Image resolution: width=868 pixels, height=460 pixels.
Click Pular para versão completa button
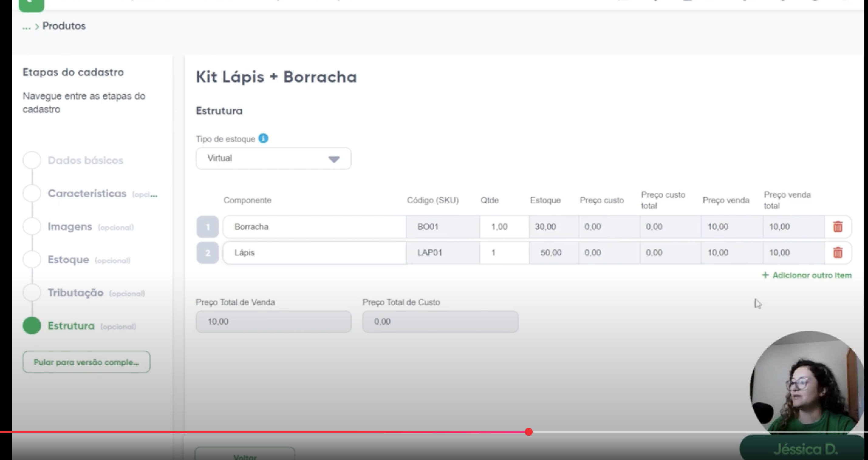pos(86,362)
